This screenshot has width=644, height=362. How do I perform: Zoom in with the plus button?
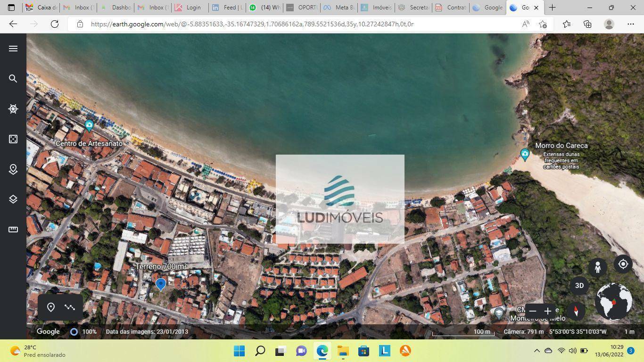(x=548, y=311)
